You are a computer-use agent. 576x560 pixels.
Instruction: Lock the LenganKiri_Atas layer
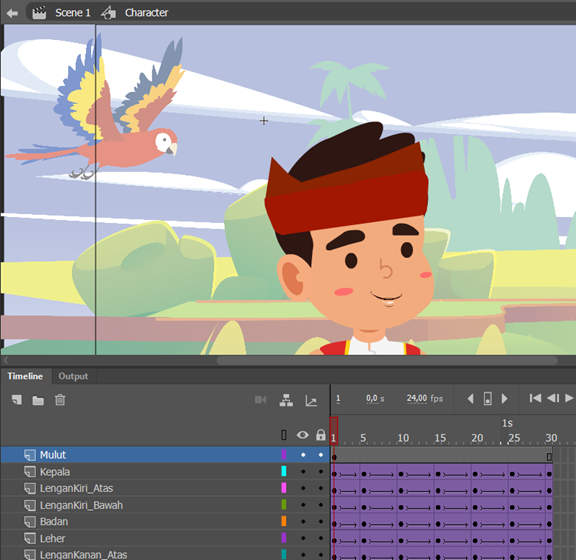(x=321, y=488)
